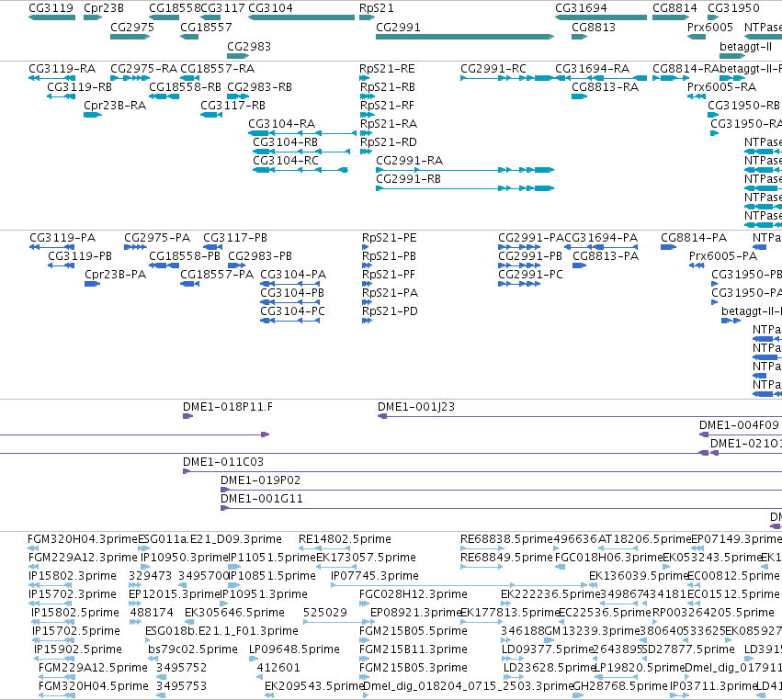Click the EK136039.5prime EST label

[638, 576]
